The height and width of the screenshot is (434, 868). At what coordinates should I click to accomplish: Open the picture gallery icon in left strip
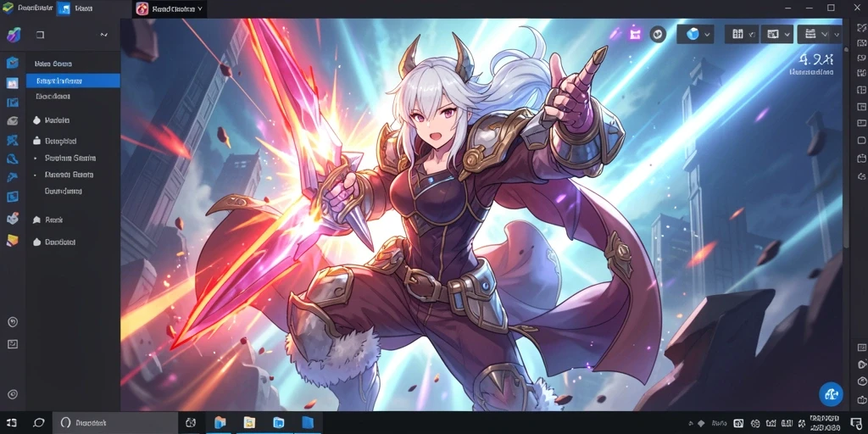pyautogui.click(x=12, y=83)
